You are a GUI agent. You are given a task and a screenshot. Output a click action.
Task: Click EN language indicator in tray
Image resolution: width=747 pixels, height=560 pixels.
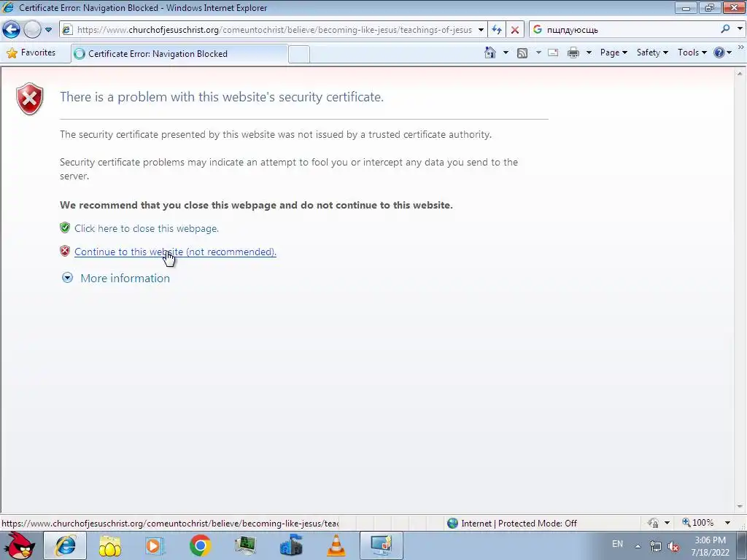(617, 544)
